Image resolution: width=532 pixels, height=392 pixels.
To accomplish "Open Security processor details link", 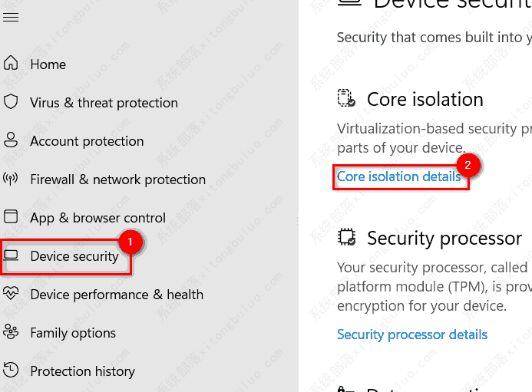I will click(x=411, y=334).
